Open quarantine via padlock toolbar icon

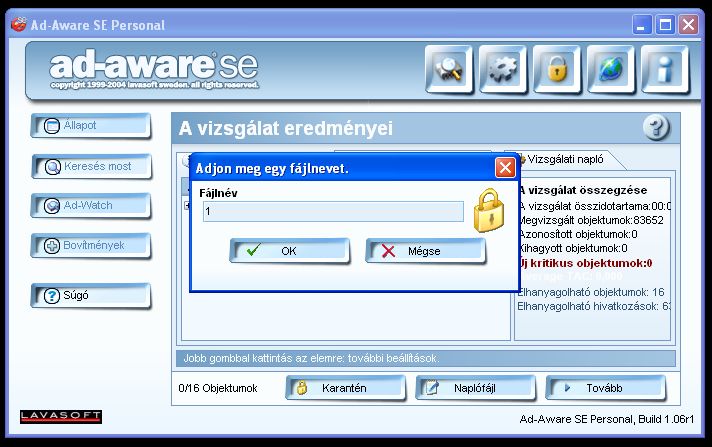557,70
